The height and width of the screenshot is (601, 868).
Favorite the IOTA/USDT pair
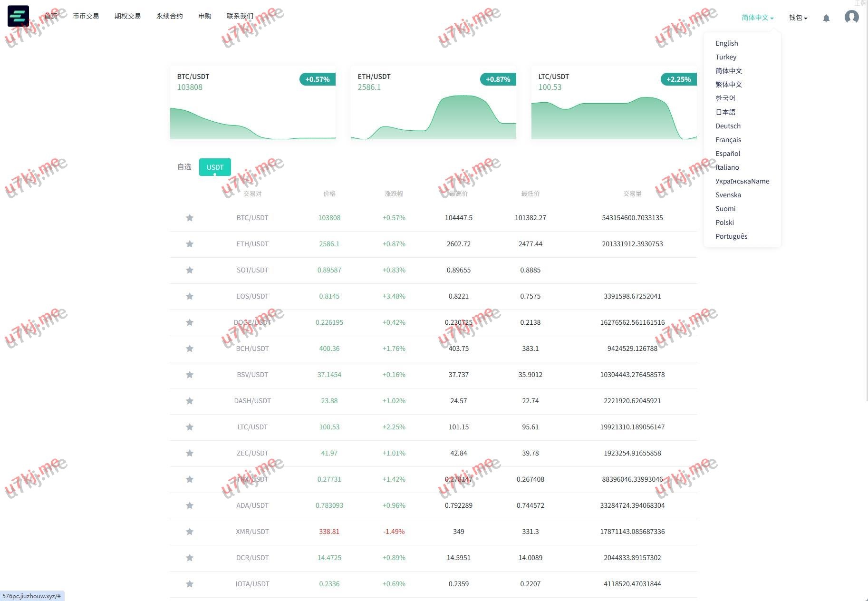pyautogui.click(x=190, y=584)
